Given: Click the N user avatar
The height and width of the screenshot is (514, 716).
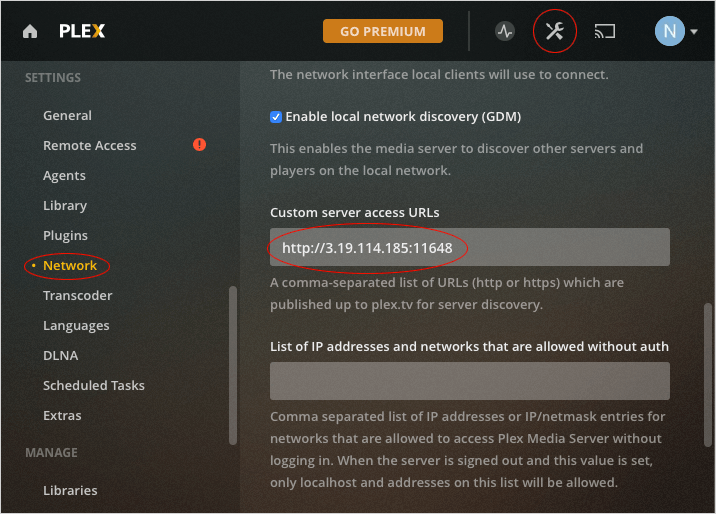Looking at the screenshot, I should click(x=669, y=31).
